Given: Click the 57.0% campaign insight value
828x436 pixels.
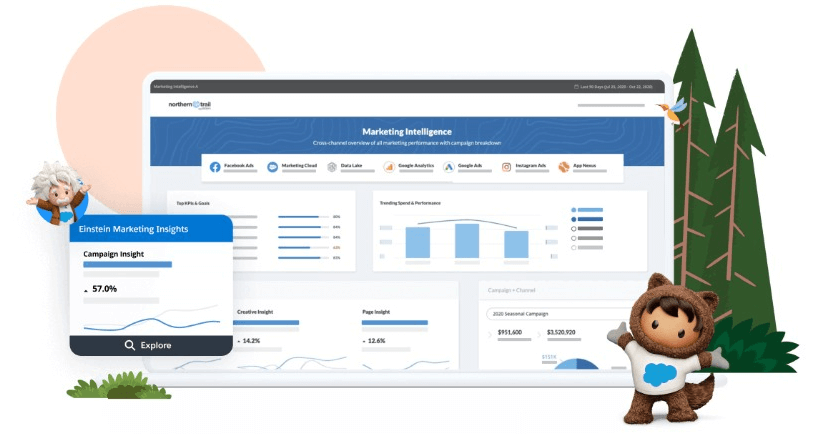Looking at the screenshot, I should [x=105, y=289].
